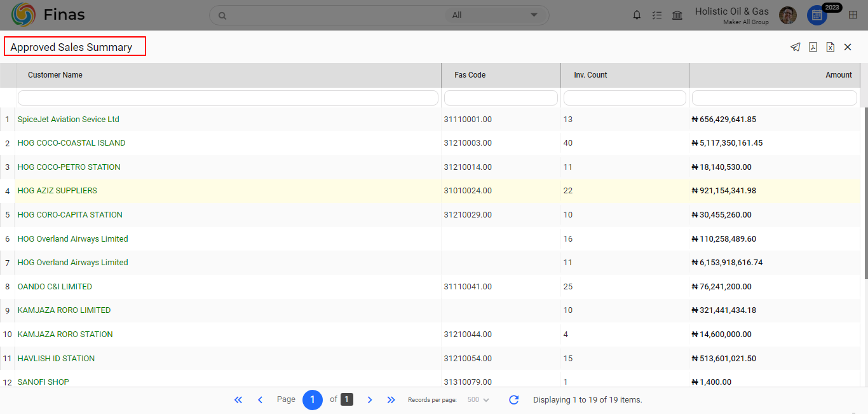
Task: Select amount ₦ 656,429,641.85
Action: click(x=724, y=119)
